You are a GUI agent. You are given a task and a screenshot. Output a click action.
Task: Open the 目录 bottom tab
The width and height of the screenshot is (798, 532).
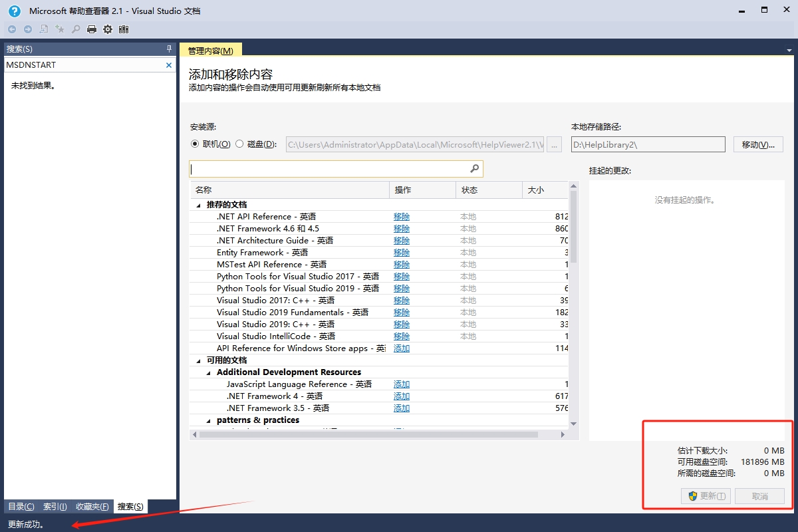tap(21, 507)
